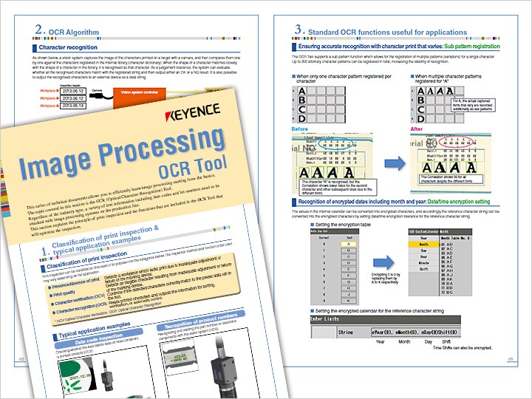The width and height of the screenshot is (532, 399).
Task: Click the callout "For A, the actual captured fonts"
Action: pos(474,105)
